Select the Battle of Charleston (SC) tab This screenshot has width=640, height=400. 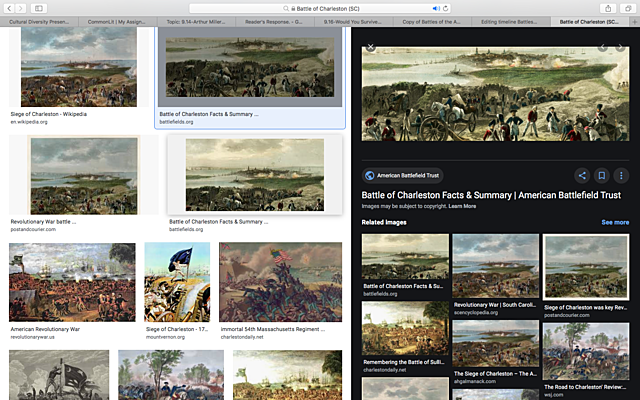pos(590,22)
